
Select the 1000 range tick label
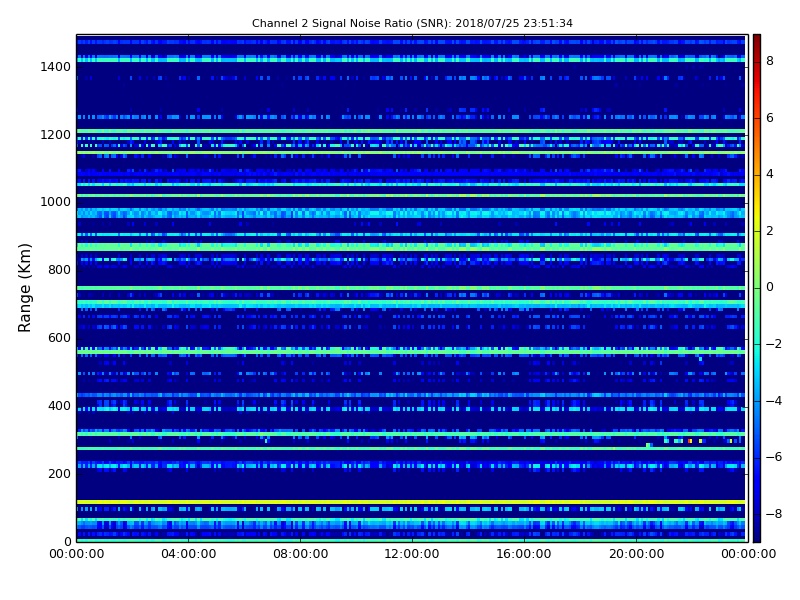[x=56, y=202]
